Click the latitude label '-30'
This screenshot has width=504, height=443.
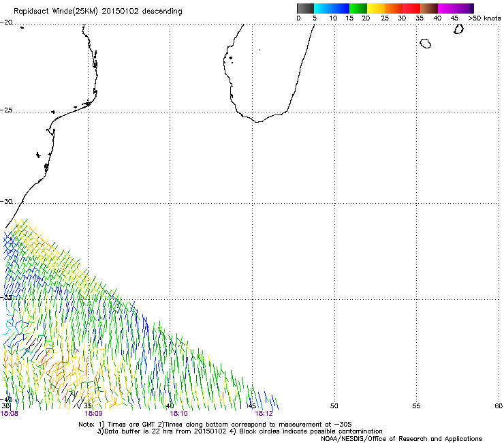(x=6, y=202)
